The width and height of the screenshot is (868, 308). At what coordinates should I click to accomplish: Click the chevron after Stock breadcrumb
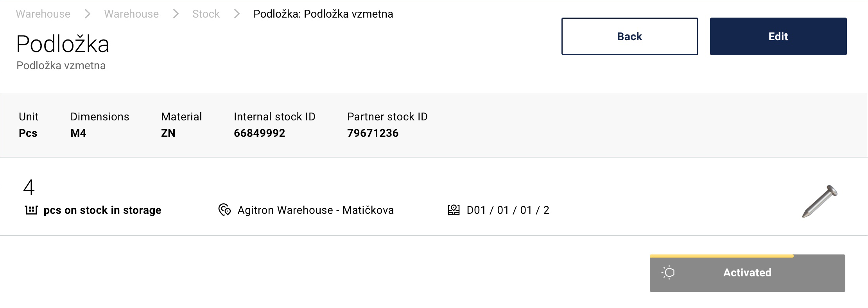(237, 14)
